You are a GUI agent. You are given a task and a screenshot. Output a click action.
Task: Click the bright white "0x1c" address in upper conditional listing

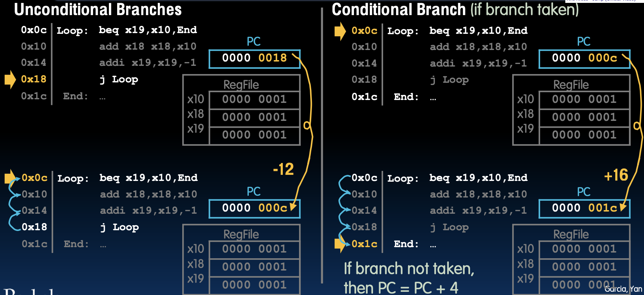pos(364,97)
